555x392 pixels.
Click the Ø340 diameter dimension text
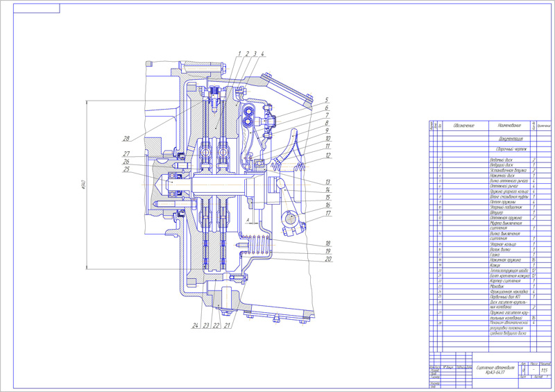[x=83, y=185]
